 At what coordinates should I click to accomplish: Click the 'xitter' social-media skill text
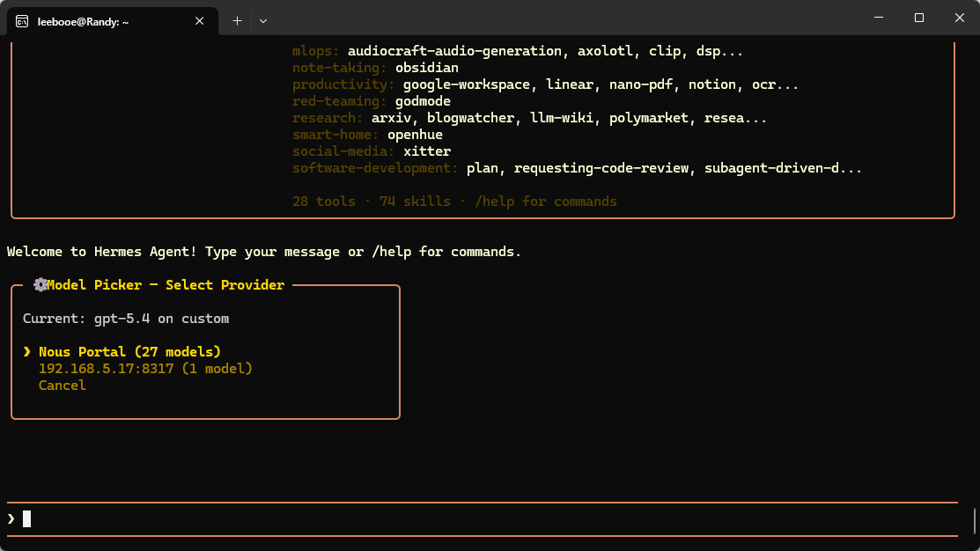[427, 151]
